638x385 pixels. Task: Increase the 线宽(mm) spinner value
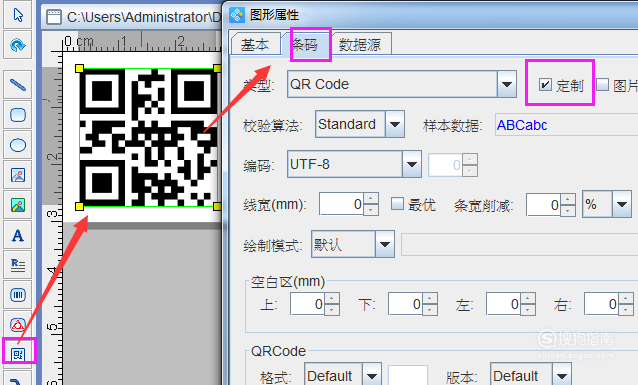pyautogui.click(x=371, y=199)
